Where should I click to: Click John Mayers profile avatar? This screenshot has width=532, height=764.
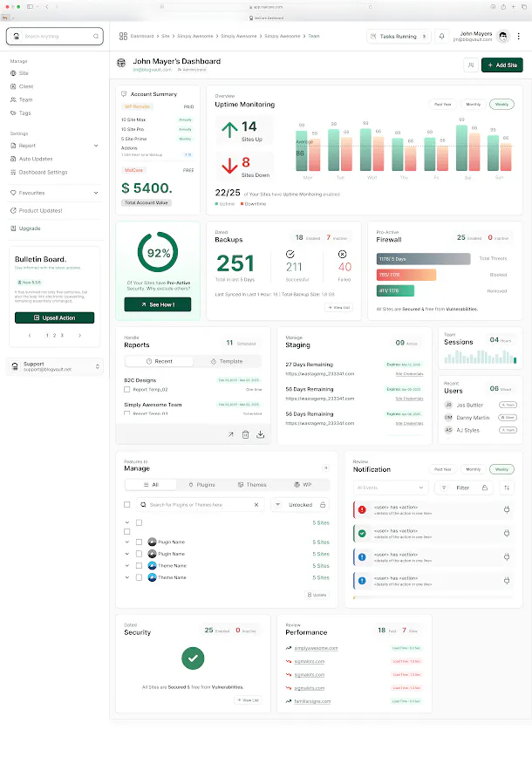point(503,36)
